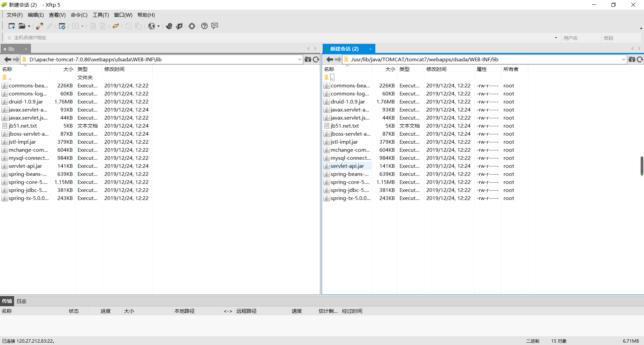Expand the remote path dropdown
The width and height of the screenshot is (644, 345).
[624, 59]
